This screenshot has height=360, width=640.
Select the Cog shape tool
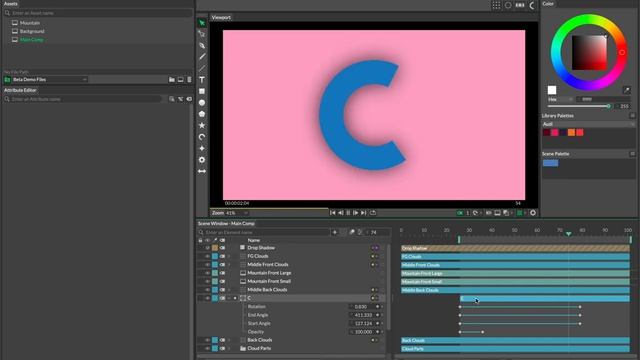click(202, 160)
